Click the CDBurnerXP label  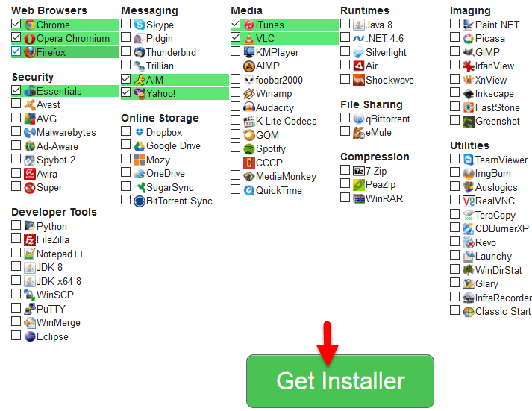(x=502, y=229)
